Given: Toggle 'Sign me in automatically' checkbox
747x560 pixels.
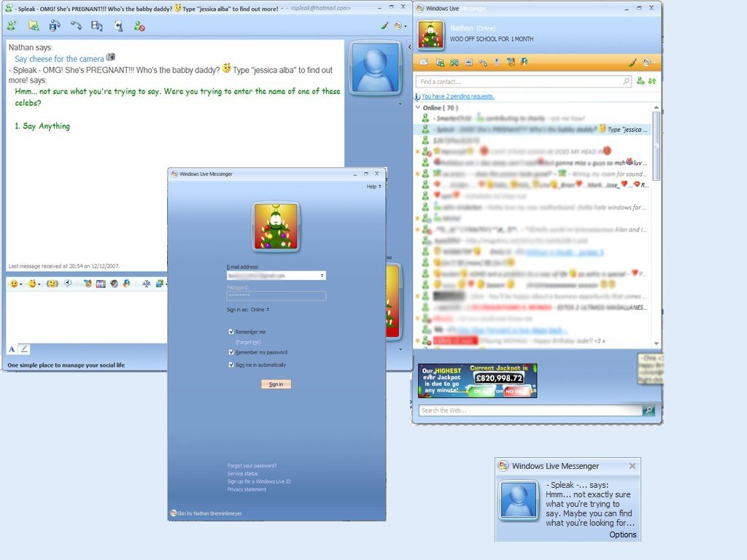Looking at the screenshot, I should click(231, 365).
